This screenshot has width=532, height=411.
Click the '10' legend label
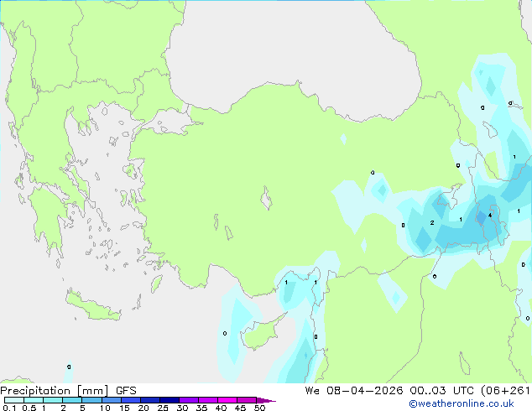coord(105,408)
